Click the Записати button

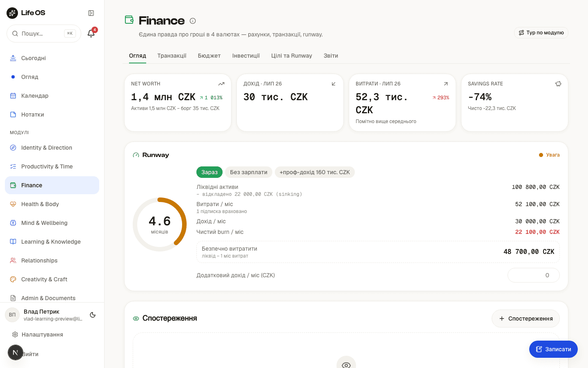click(x=553, y=349)
